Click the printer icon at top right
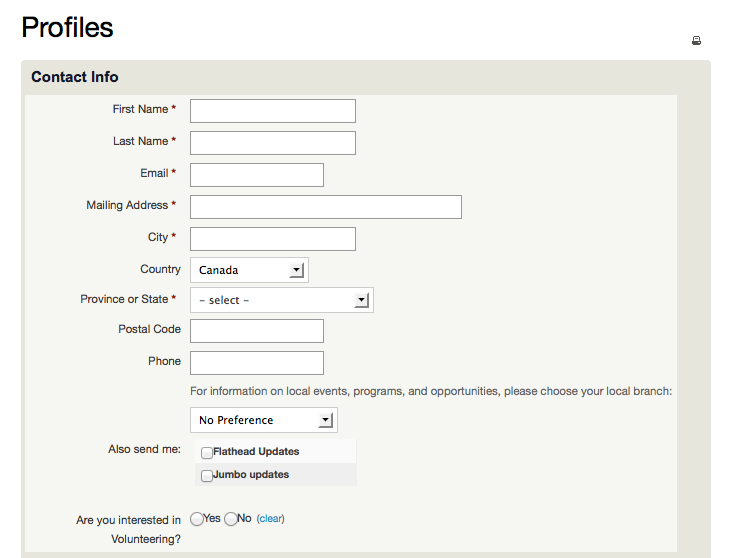This screenshot has width=736, height=558. pyautogui.click(x=696, y=41)
